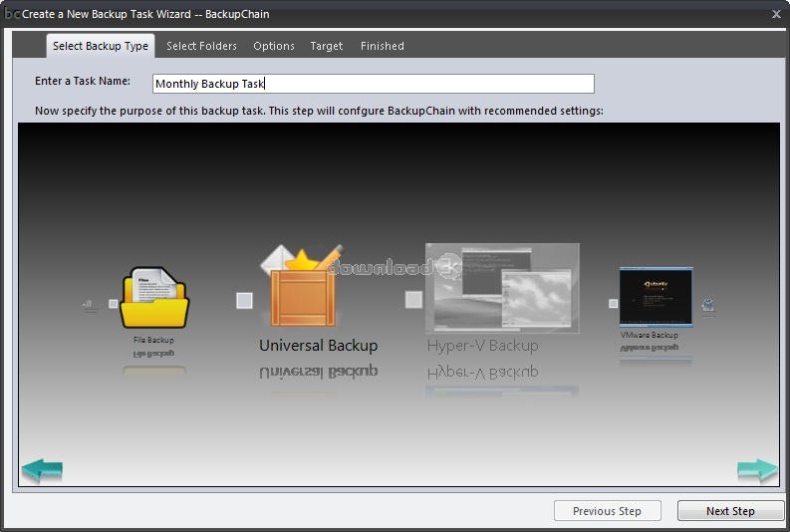Enable the Hyper-V Backup checkbox
The image size is (790, 532).
coord(413,299)
